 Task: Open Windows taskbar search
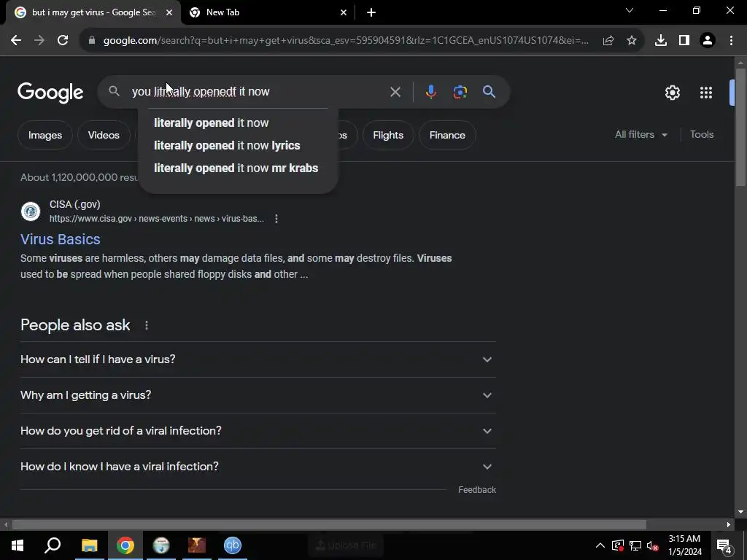coord(53,545)
